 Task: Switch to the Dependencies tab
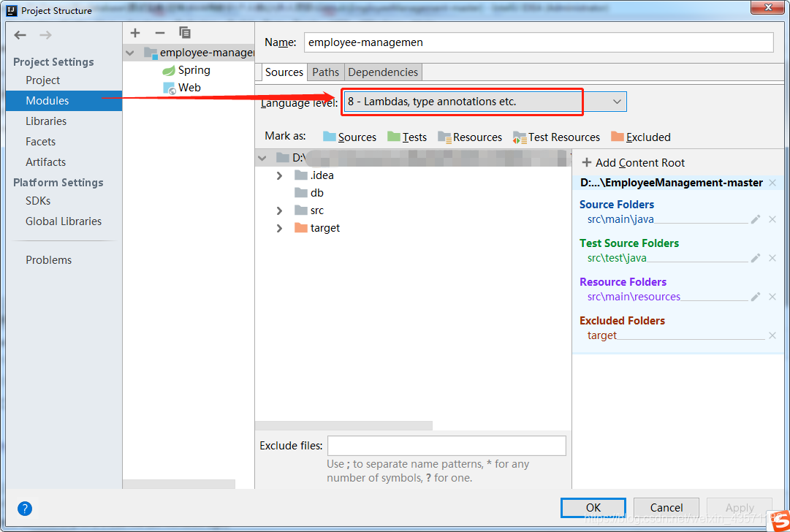[383, 72]
